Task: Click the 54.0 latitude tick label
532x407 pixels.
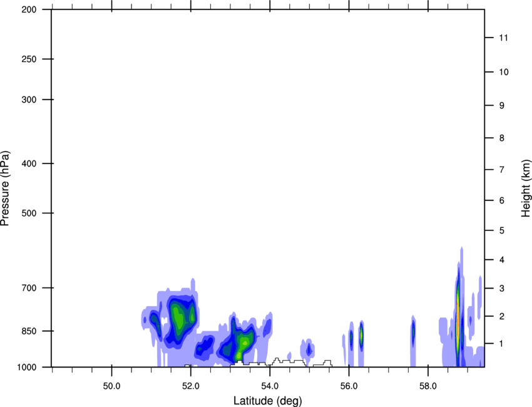Action: 270,385
